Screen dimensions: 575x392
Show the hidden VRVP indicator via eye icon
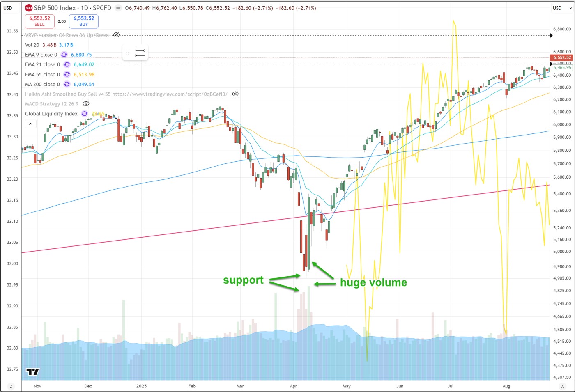[116, 35]
